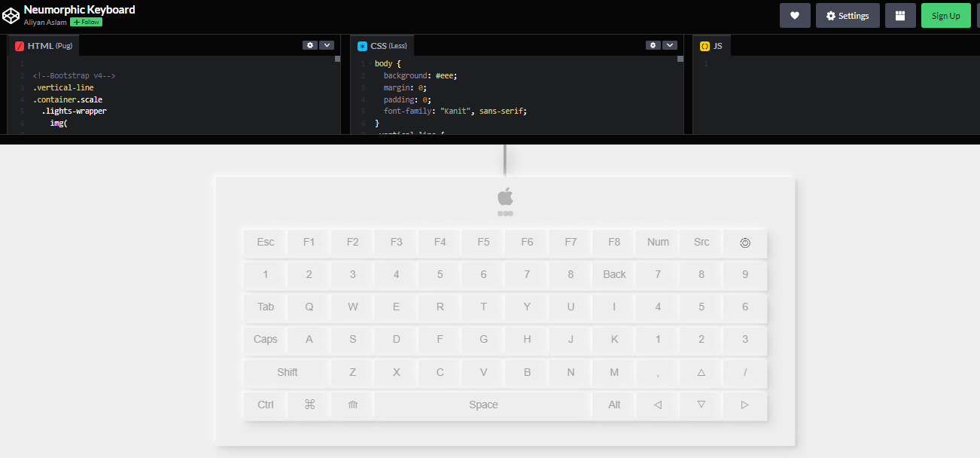Expand CSS editor dropdown chevron

[670, 45]
